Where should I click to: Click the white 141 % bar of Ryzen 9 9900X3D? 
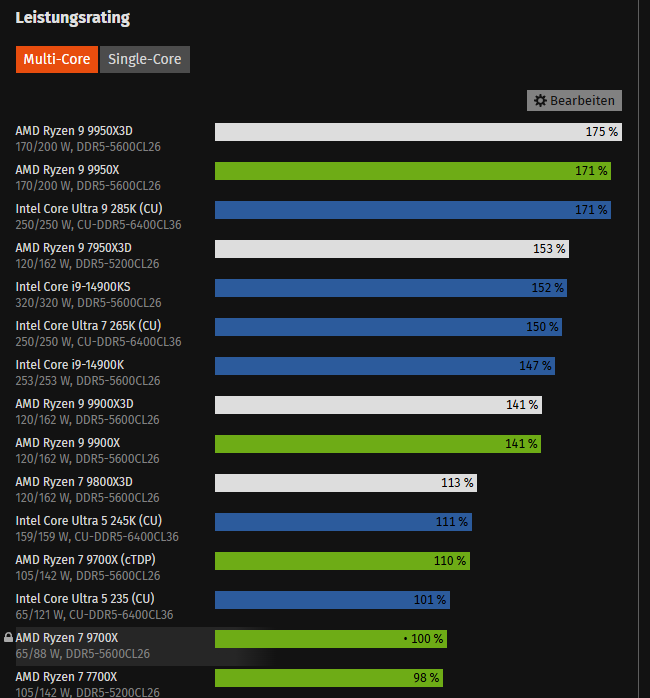coord(378,405)
